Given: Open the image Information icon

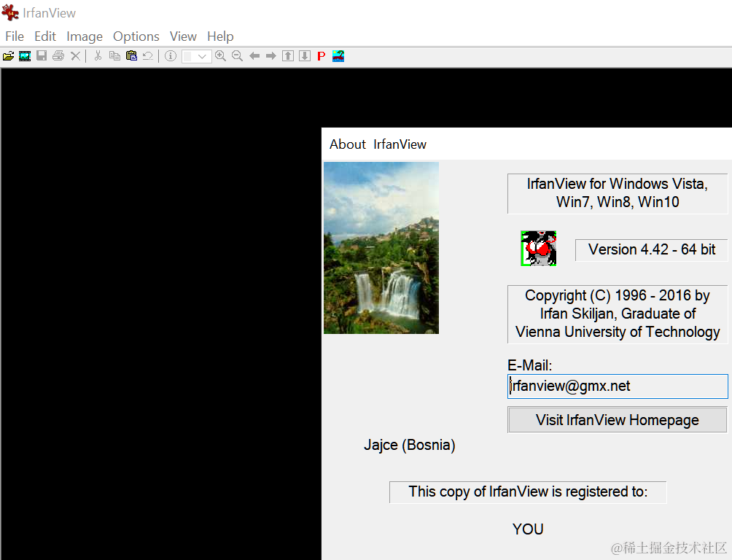Looking at the screenshot, I should [171, 56].
